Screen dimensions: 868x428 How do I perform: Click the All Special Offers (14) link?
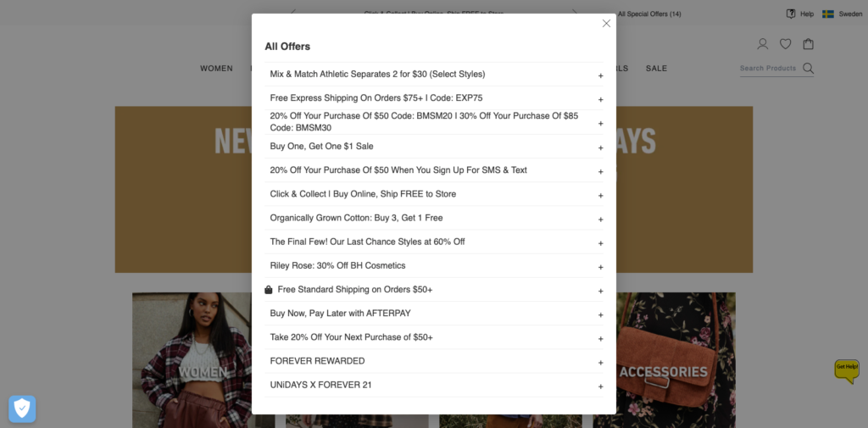coord(649,14)
